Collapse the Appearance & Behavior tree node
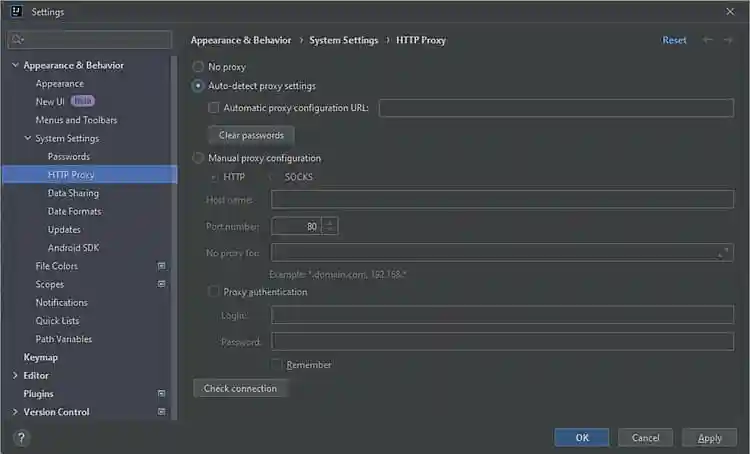 pyautogui.click(x=15, y=65)
